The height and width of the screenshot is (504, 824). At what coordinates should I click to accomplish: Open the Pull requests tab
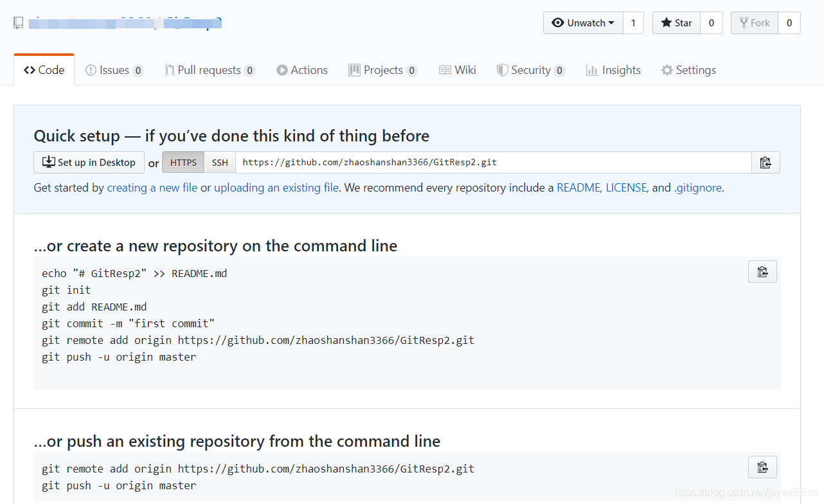(x=210, y=70)
